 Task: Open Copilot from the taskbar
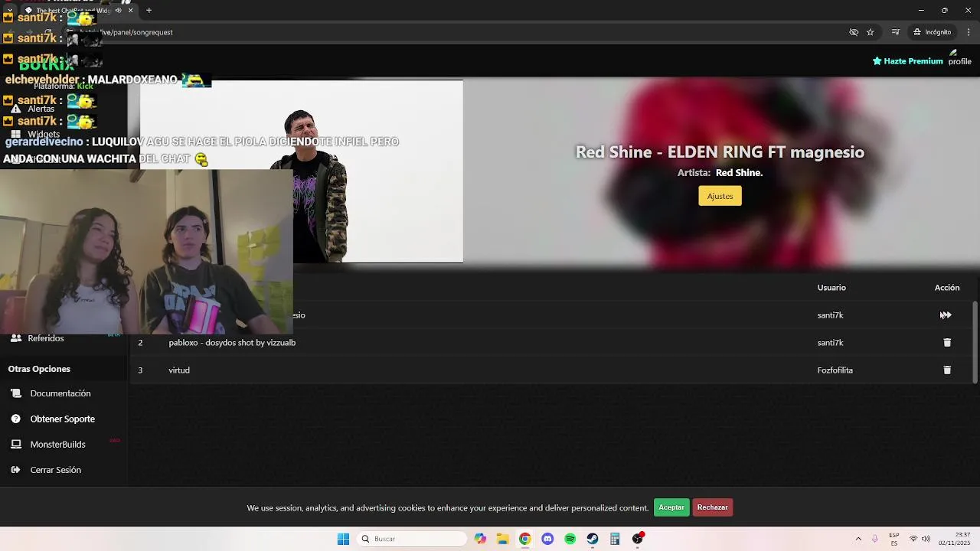tap(480, 539)
